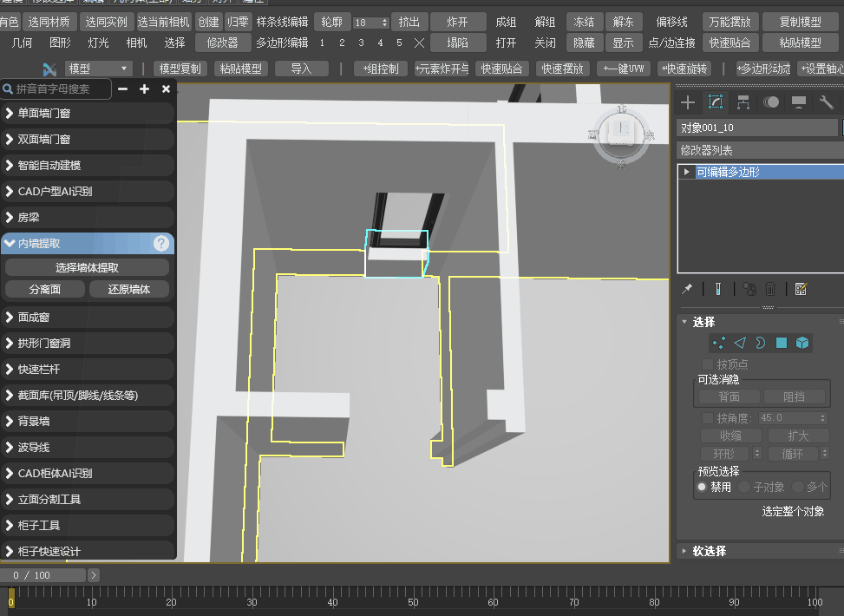Click the 修改器 toolbar button
Viewport: 844px width, 616px height.
[222, 43]
